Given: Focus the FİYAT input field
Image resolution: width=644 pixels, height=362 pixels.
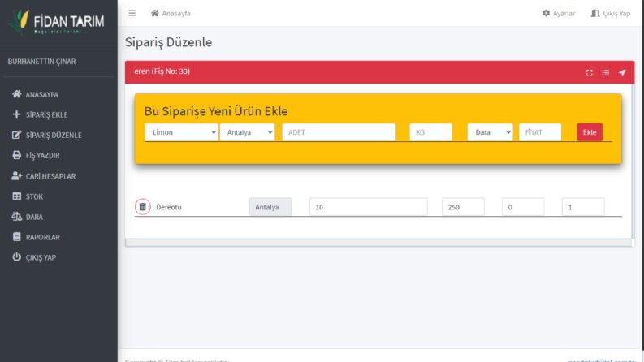Looking at the screenshot, I should point(540,132).
